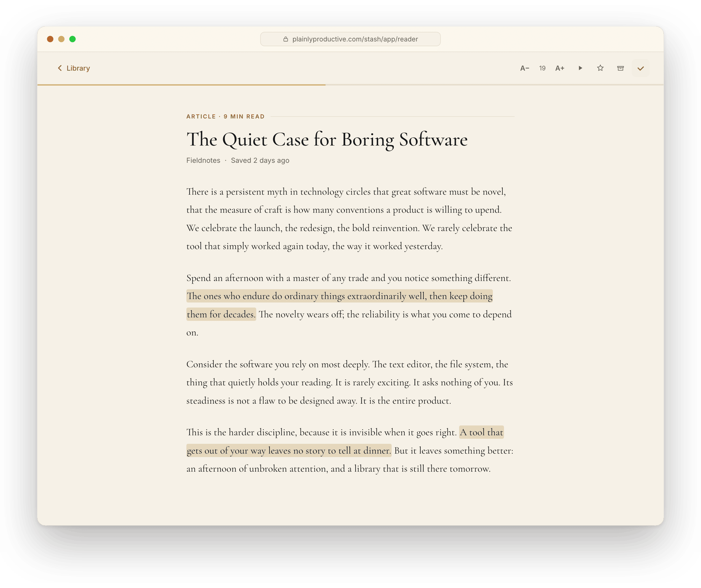
Task: Click the reading progress bar
Action: [x=350, y=85]
